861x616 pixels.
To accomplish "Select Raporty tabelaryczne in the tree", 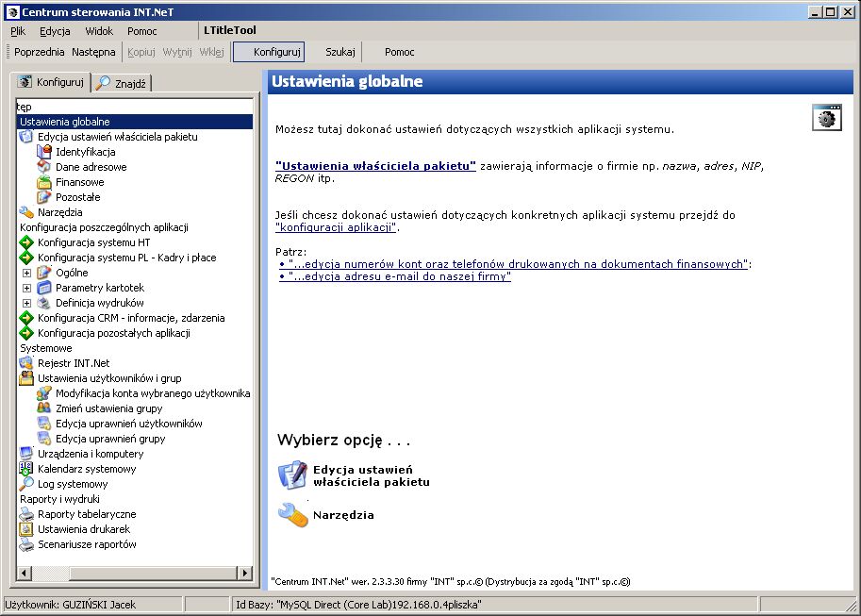I will [87, 514].
